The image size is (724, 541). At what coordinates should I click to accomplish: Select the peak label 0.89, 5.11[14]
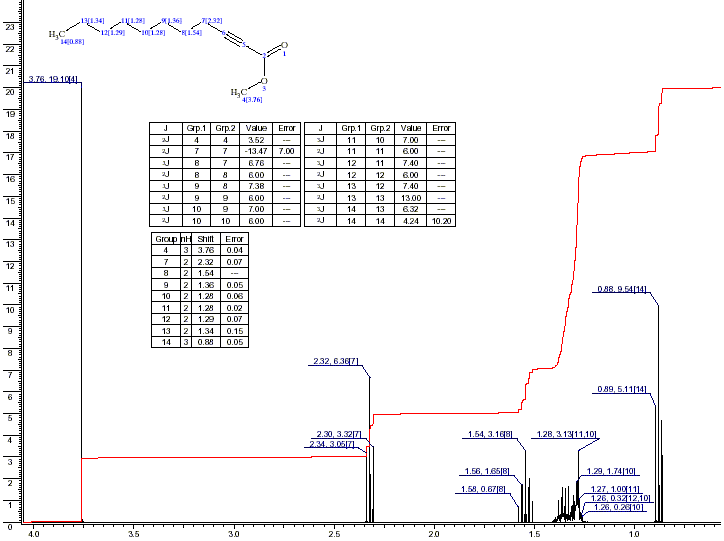click(x=622, y=389)
